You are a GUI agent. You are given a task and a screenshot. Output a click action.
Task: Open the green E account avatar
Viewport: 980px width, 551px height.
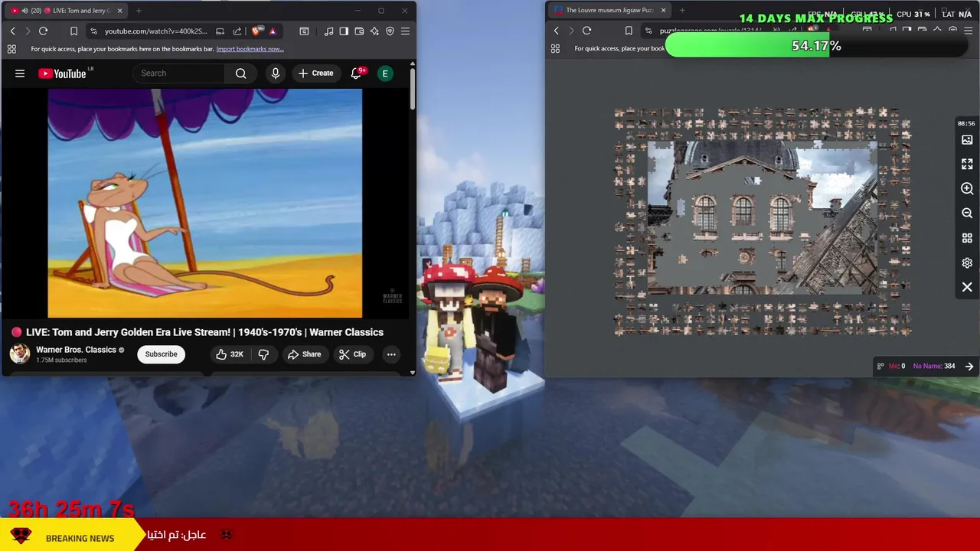coord(385,73)
